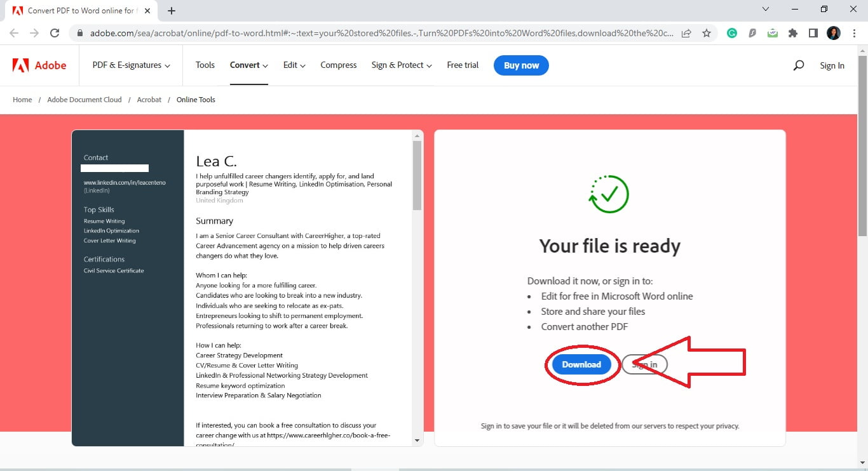Click the preview scrollbar down arrow

coord(417,440)
